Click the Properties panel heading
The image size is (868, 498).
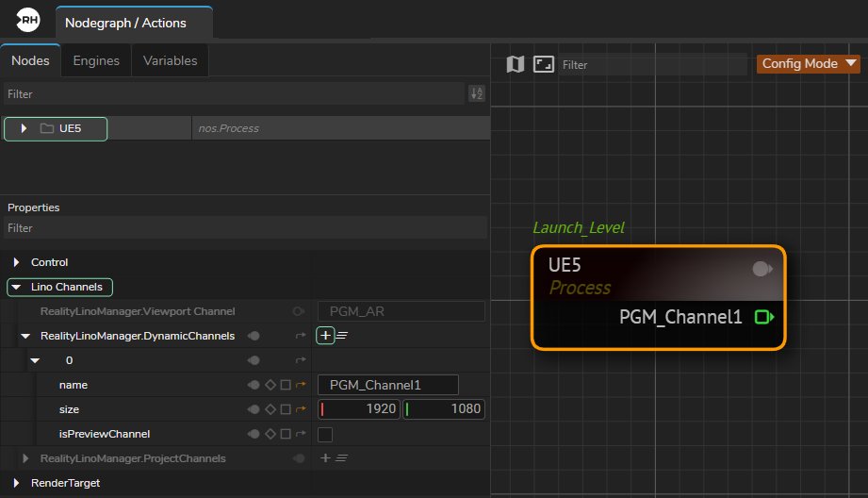(33, 207)
